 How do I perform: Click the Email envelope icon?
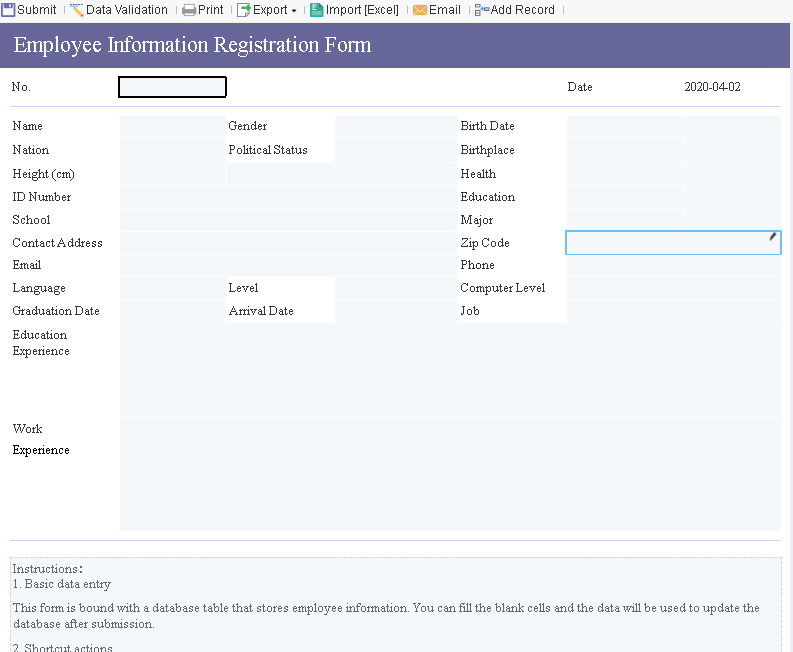[x=420, y=10]
